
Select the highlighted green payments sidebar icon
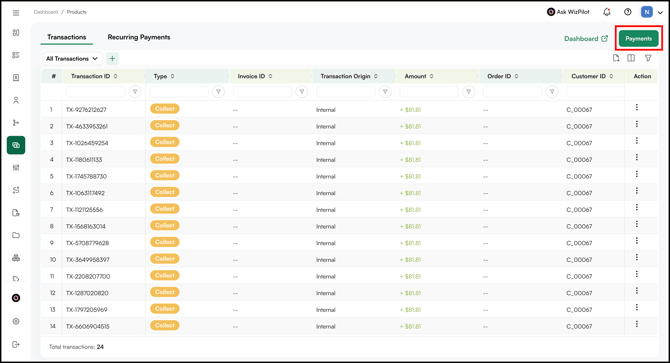point(16,145)
